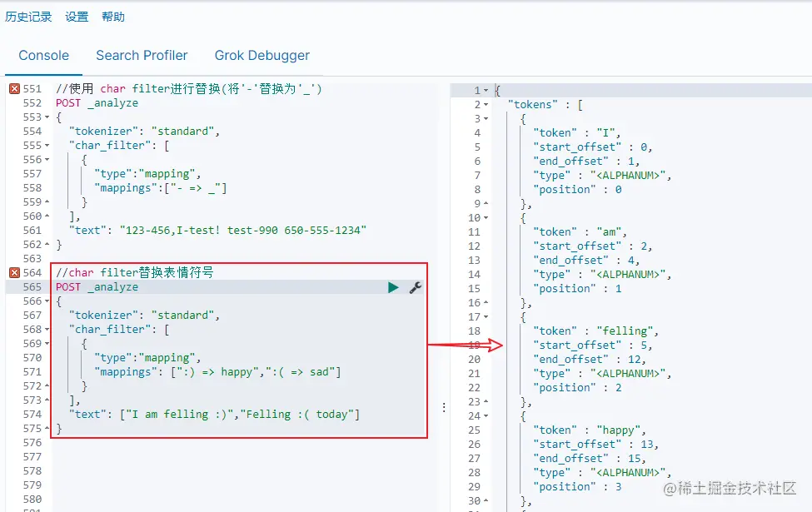Toggle fold arrow on editor line 572
Screen dimensions: 812x512
pos(47,386)
